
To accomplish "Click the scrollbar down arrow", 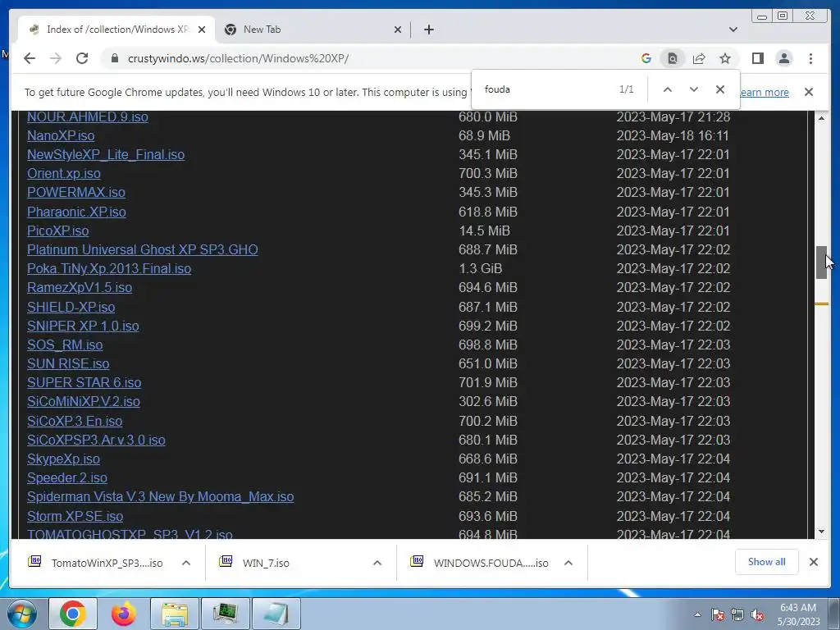I will tap(821, 532).
